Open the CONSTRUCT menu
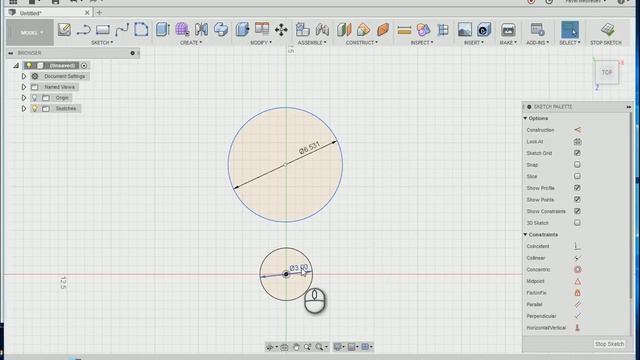Viewport: 640px width, 360px height. tap(362, 42)
